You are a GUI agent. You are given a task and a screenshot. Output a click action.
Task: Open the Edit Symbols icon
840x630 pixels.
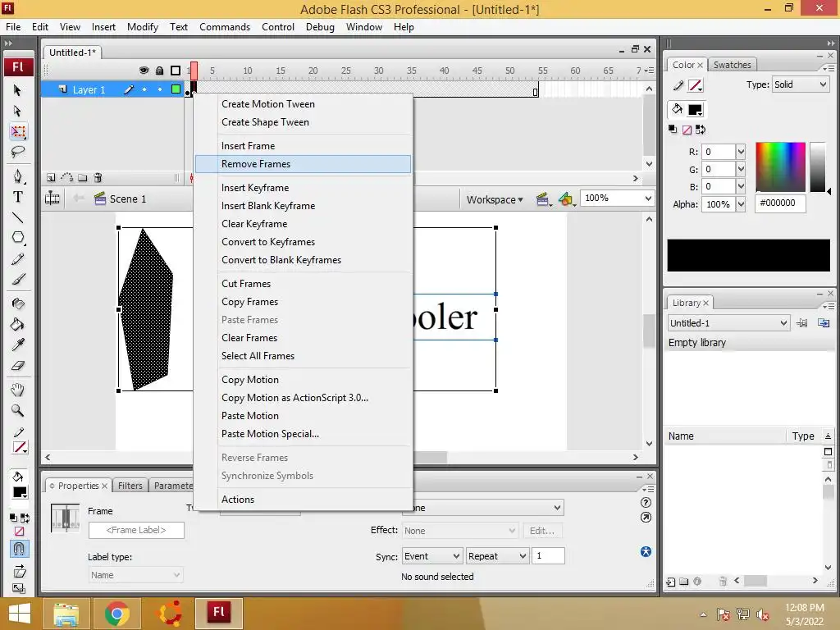[x=566, y=199]
